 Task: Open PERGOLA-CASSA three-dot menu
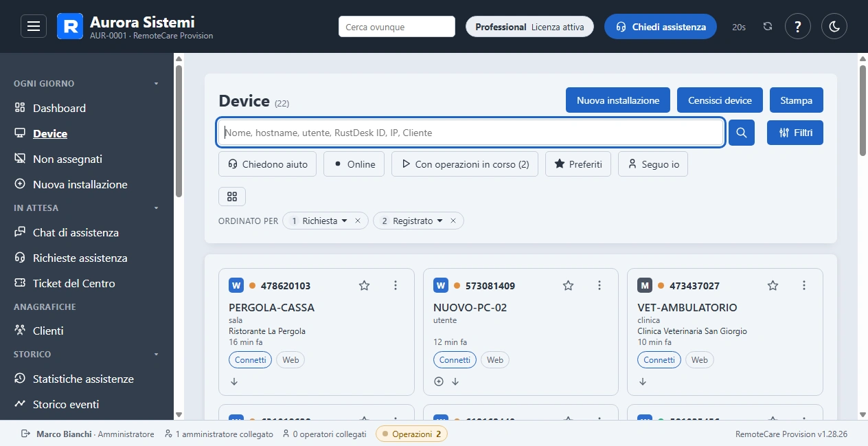(x=396, y=285)
